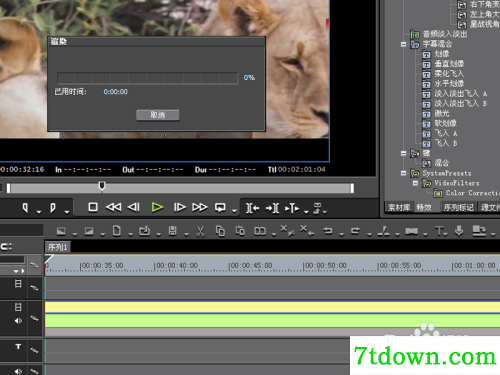The image size is (500, 375).
Task: Select Color Correction folder in tree
Action: tap(473, 193)
